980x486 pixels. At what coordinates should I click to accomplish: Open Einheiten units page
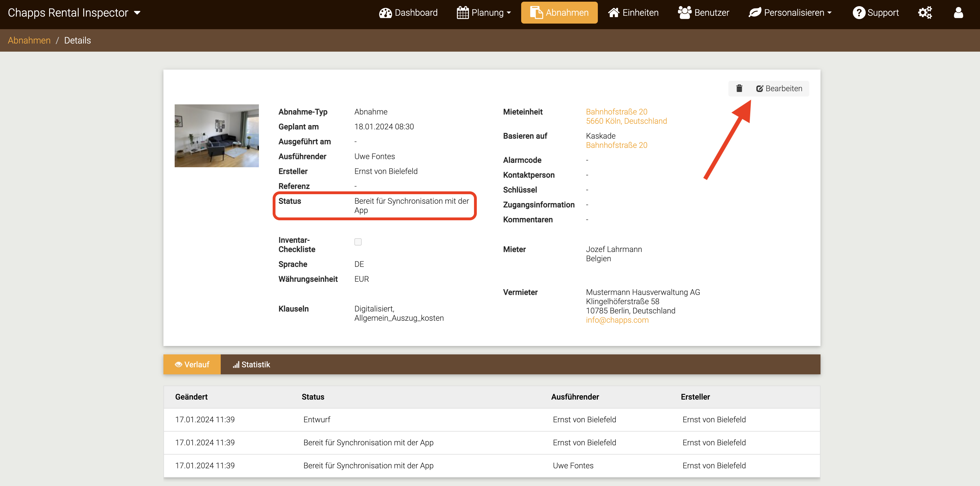(633, 13)
